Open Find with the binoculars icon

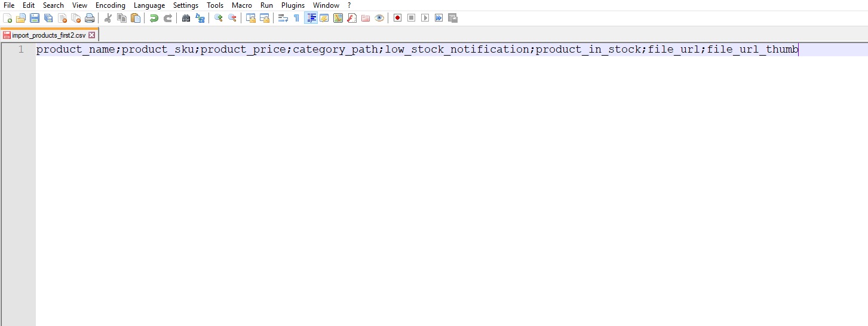pos(186,18)
